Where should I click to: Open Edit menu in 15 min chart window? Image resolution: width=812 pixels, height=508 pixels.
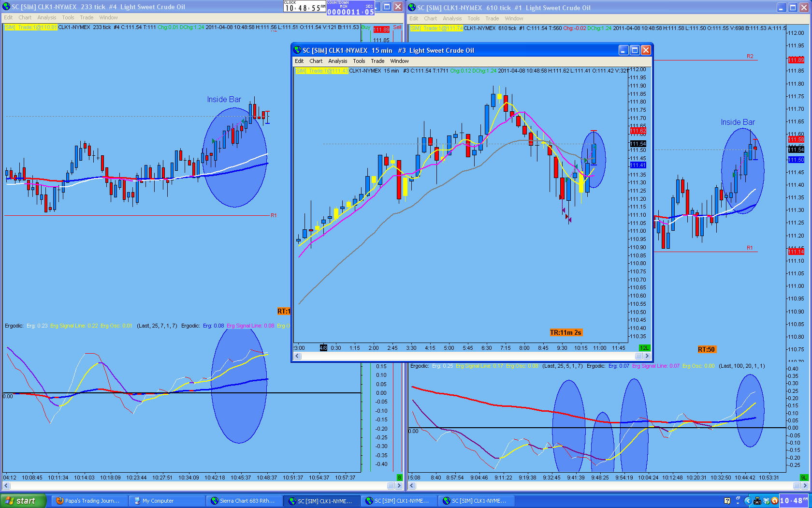pos(299,61)
